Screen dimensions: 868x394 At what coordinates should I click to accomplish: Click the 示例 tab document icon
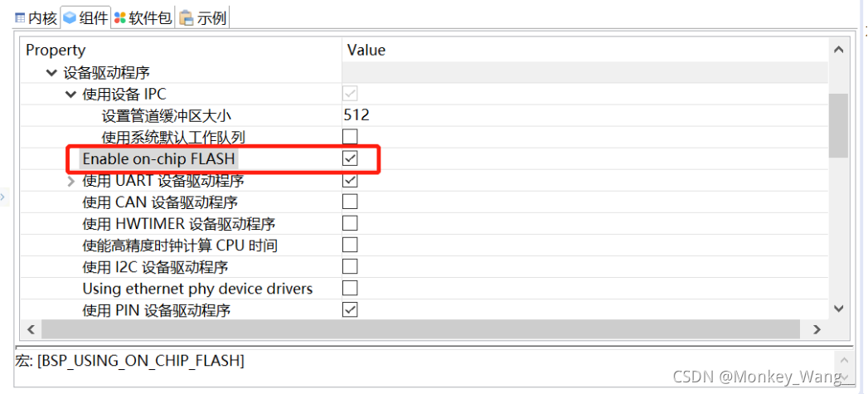pyautogui.click(x=187, y=17)
